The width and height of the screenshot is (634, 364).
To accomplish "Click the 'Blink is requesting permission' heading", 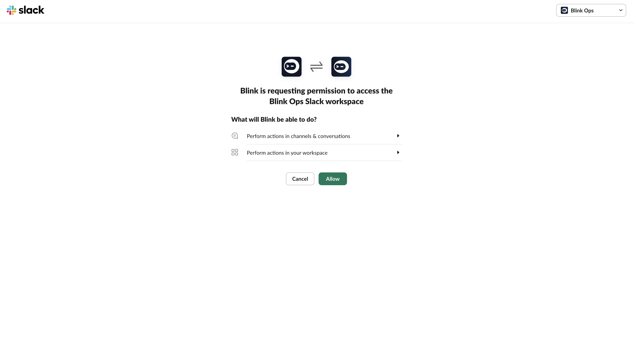I will [316, 96].
